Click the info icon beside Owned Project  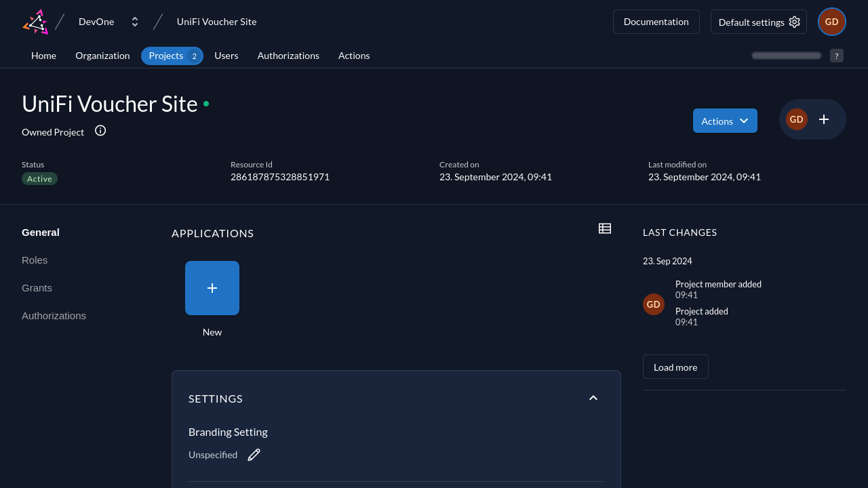[100, 131]
